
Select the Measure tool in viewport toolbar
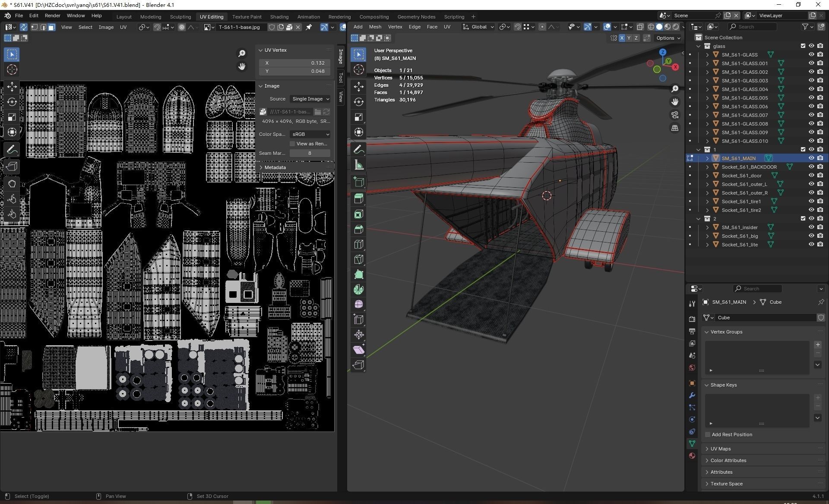[358, 164]
